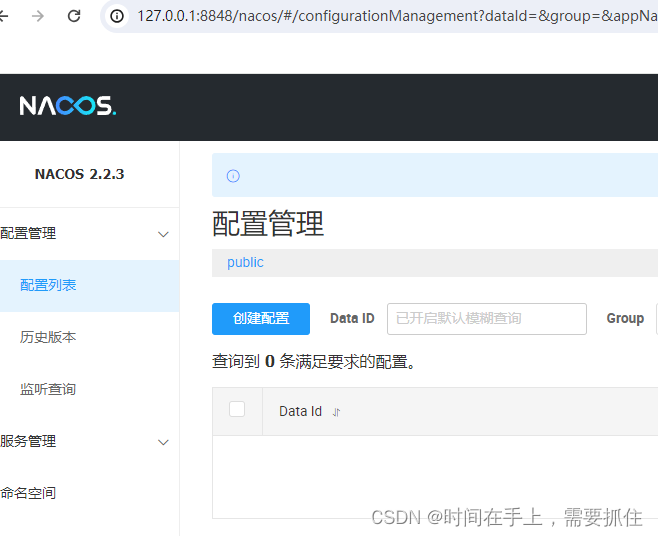Focus the Data ID search input

tap(486, 319)
